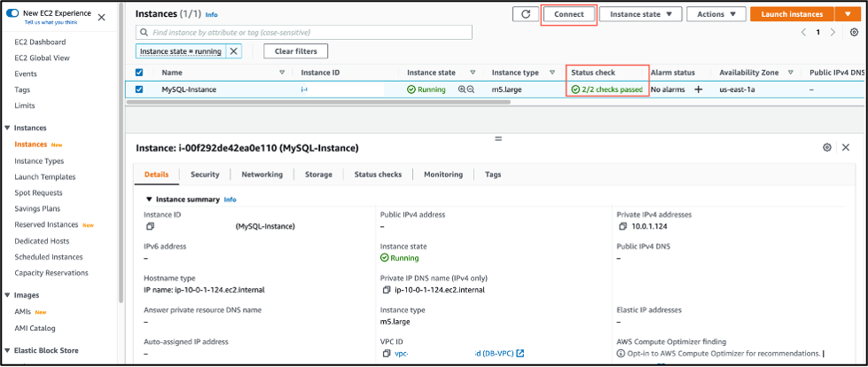Screen dimensions: 868x367
Task: Sort by Instance type column arrow
Action: coord(551,73)
